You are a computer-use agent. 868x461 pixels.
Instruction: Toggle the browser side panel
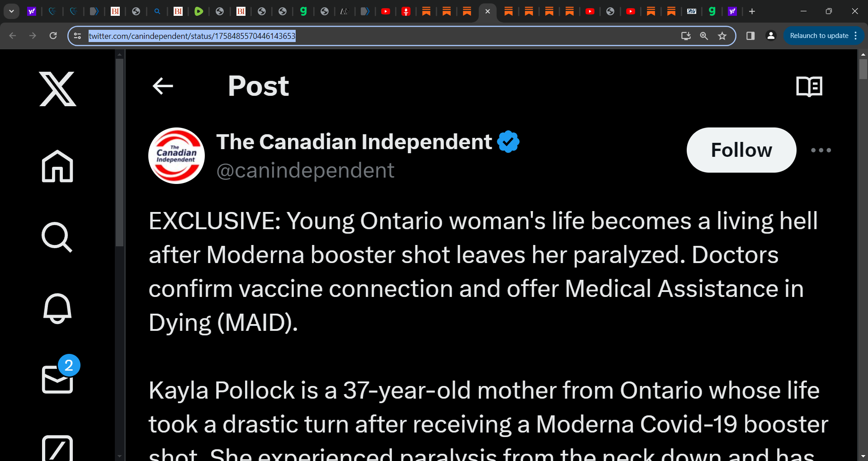[750, 36]
